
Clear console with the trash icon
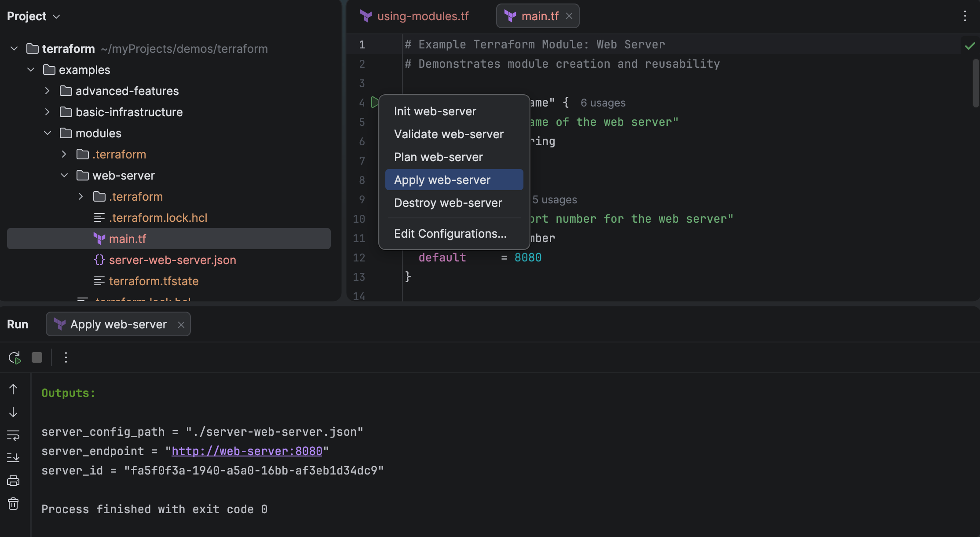13,504
